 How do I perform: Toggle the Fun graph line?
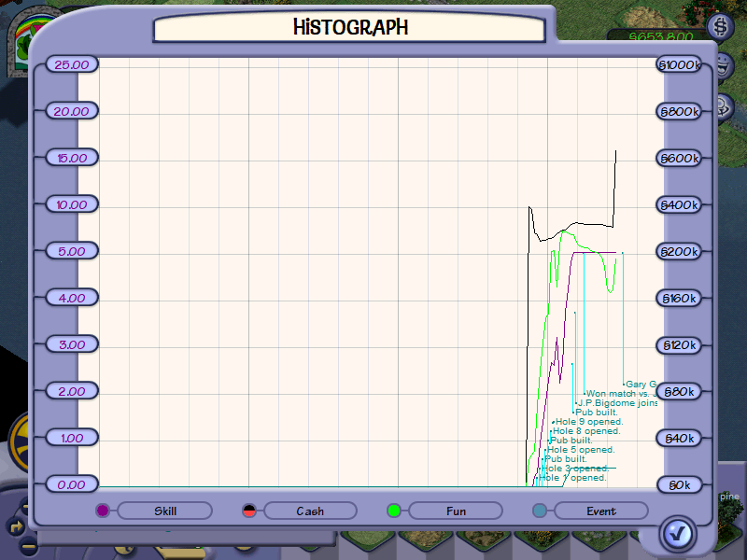point(456,511)
